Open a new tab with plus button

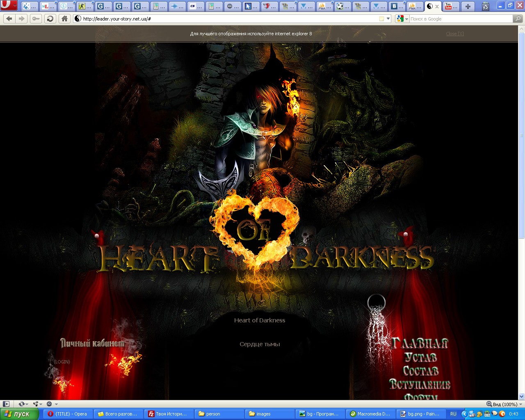click(468, 6)
